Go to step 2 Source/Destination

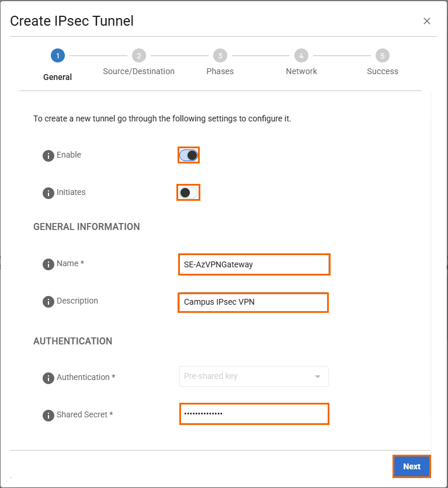pos(138,56)
